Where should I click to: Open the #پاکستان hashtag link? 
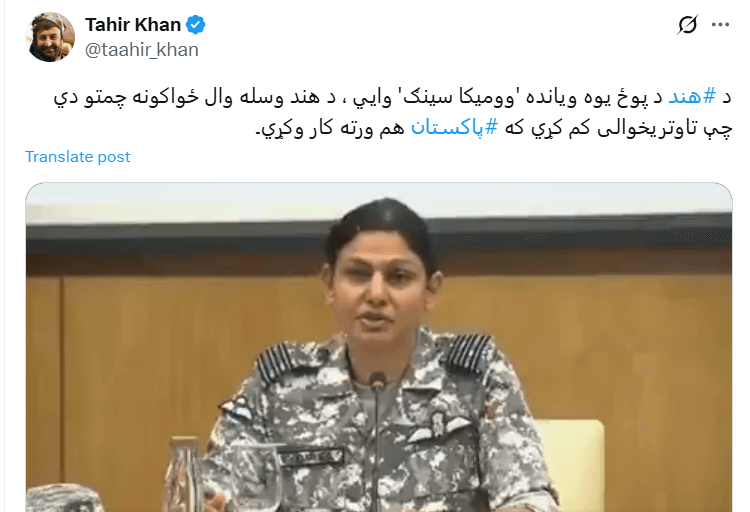point(454,128)
